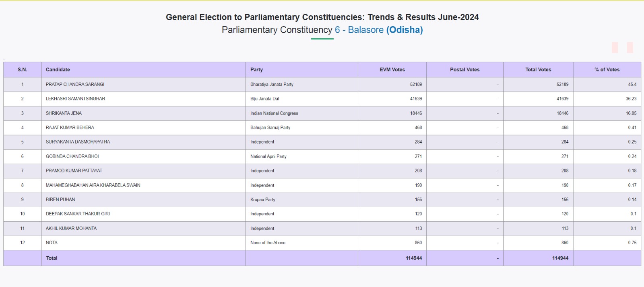Image resolution: width=644 pixels, height=287 pixels.
Task: Click the NOTA row name
Action: (52, 243)
